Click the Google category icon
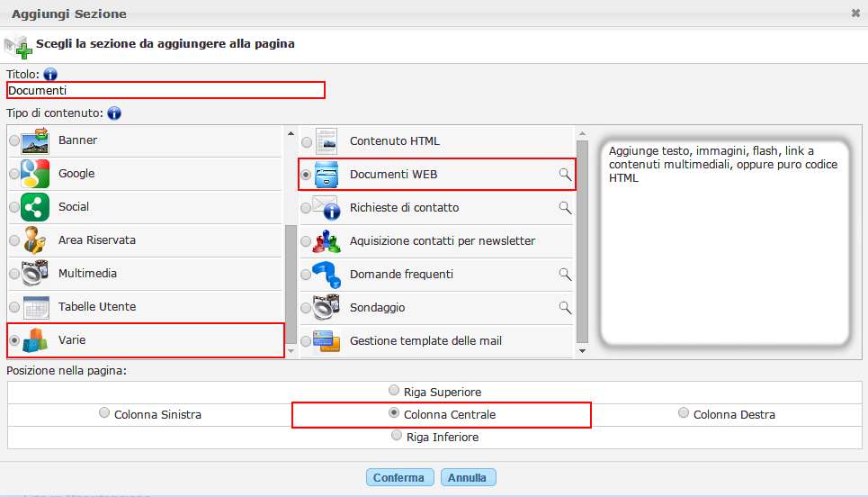This screenshot has width=868, height=497. [x=35, y=173]
